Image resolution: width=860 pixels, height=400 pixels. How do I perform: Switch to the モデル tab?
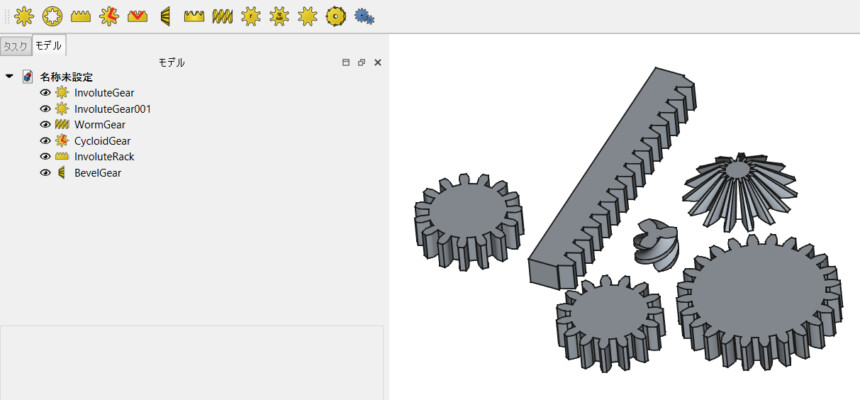(x=49, y=46)
